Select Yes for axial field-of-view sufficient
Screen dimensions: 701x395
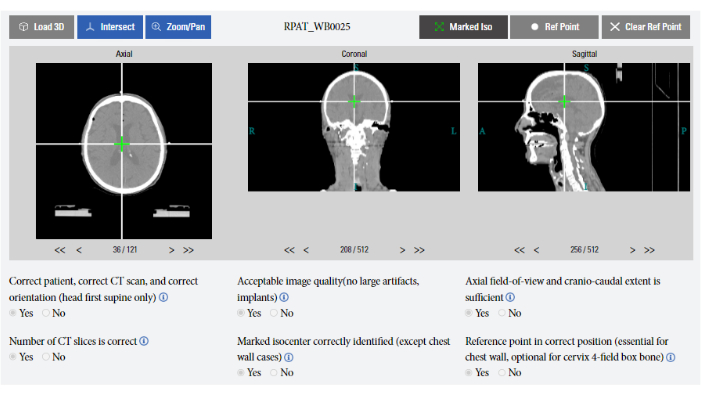pos(469,313)
